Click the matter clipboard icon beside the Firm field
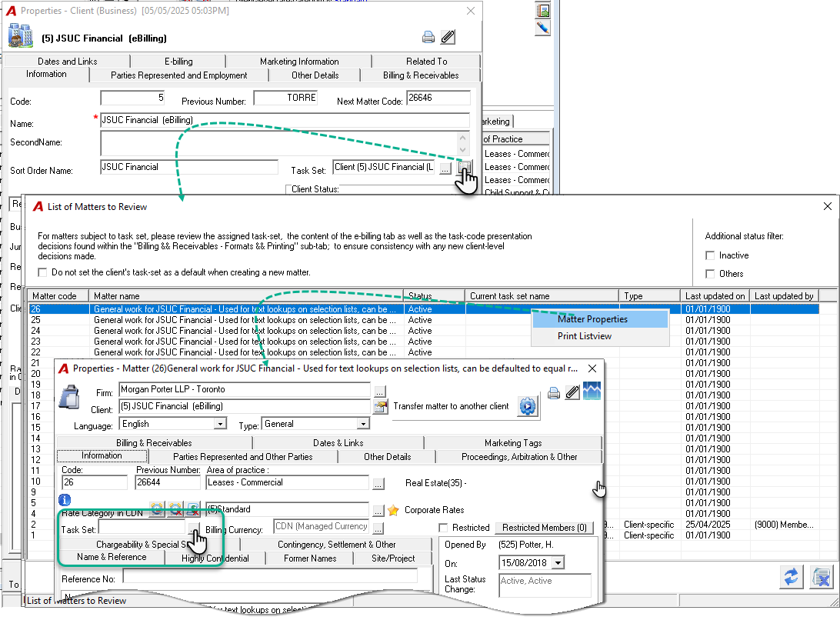 (x=70, y=397)
